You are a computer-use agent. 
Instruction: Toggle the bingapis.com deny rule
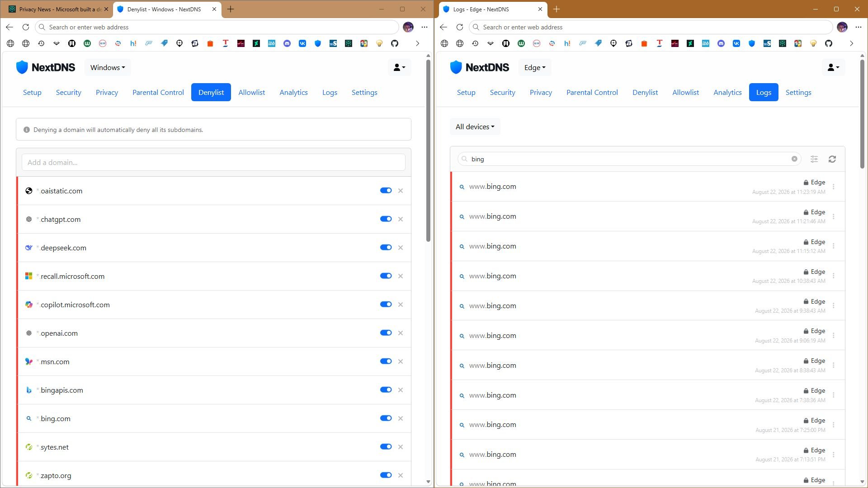[386, 390]
